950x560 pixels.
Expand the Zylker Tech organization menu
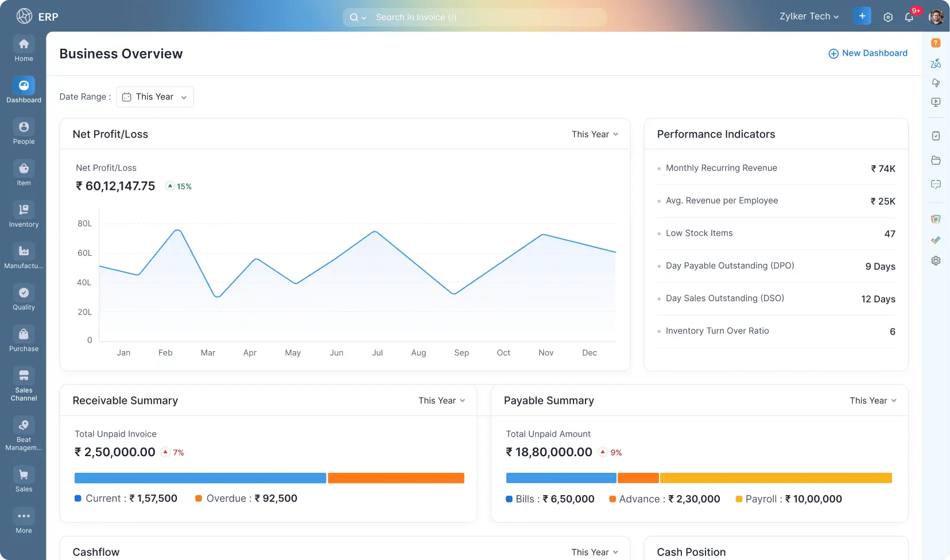coord(809,16)
